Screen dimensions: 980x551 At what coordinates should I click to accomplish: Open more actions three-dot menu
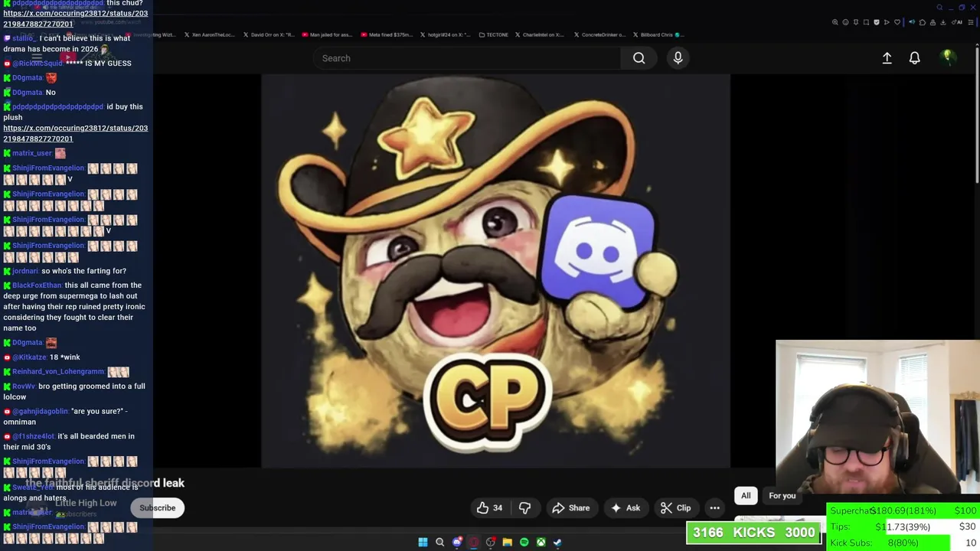click(714, 508)
